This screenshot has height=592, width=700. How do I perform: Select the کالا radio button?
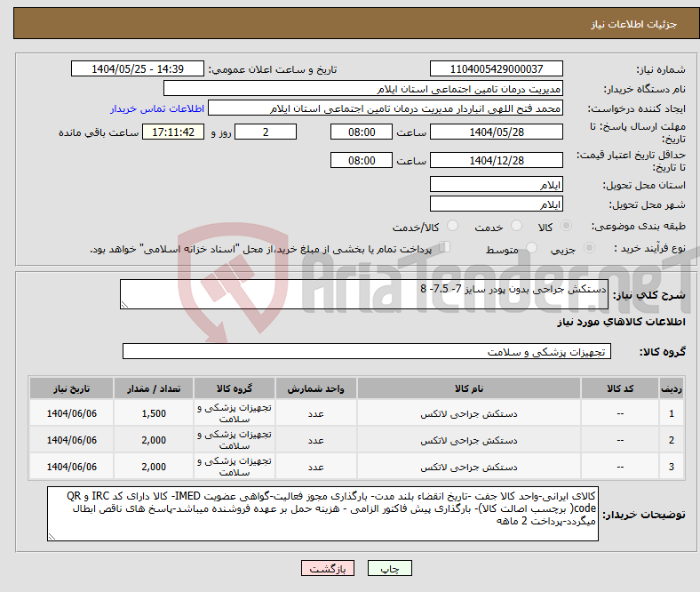point(566,226)
